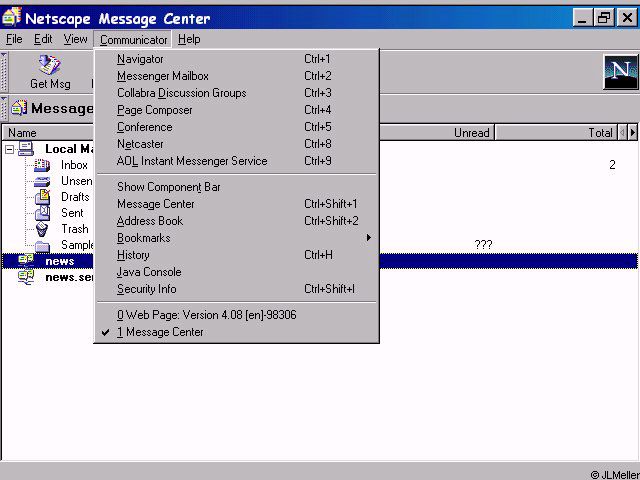
Task: Sort by the Name column header
Action: [48, 133]
